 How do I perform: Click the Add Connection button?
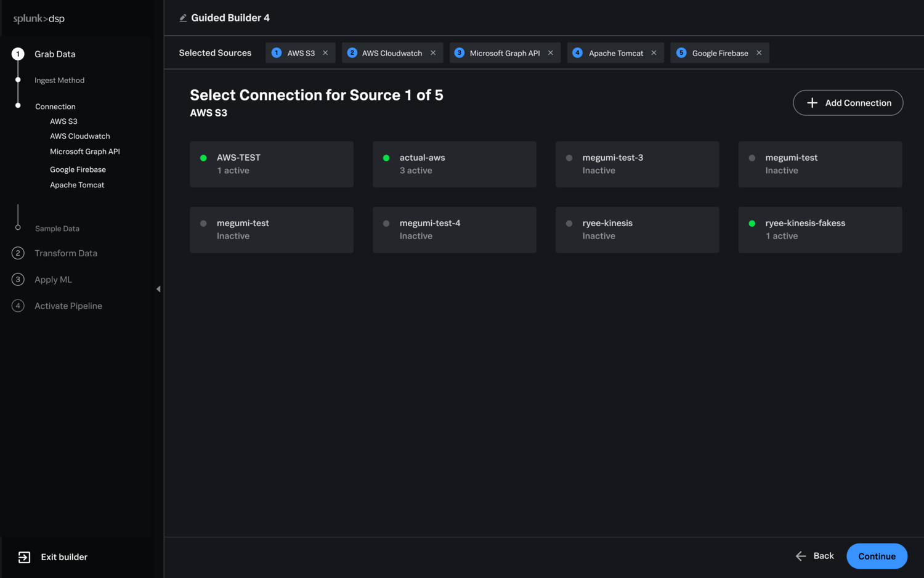pos(848,103)
